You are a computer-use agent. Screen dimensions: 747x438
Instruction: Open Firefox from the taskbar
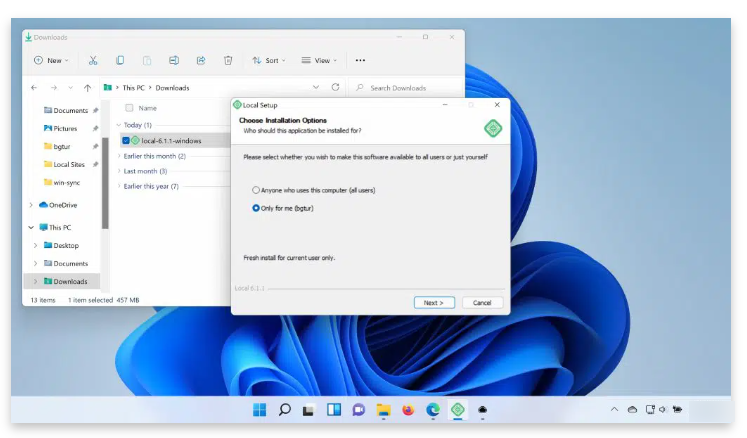[408, 410]
